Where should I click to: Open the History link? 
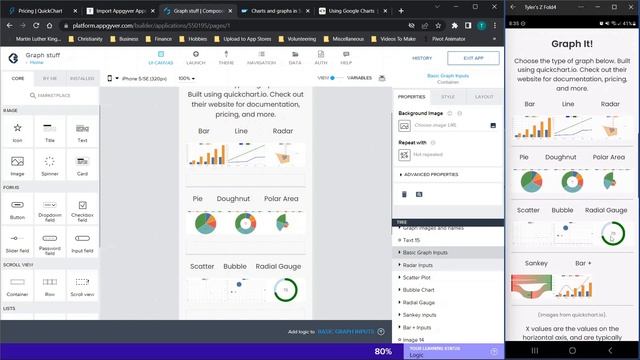(422, 58)
